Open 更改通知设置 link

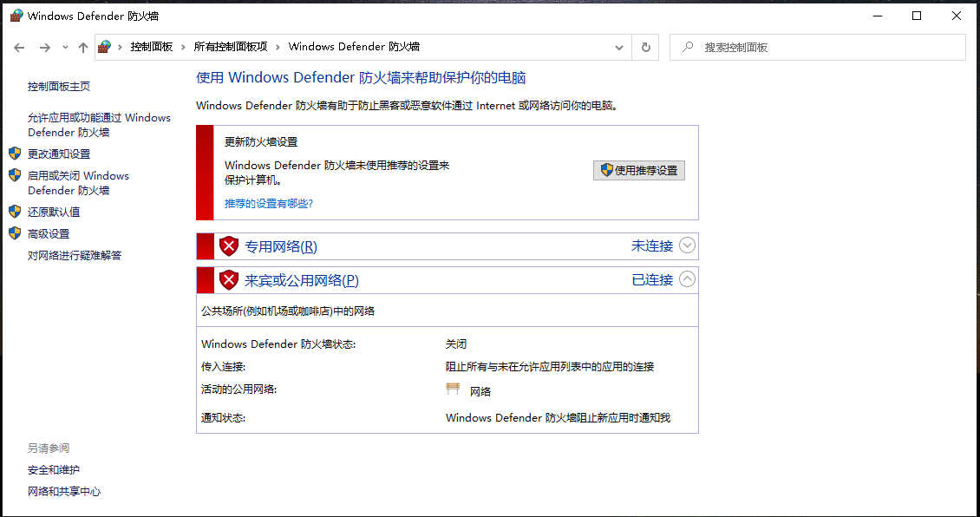[59, 154]
